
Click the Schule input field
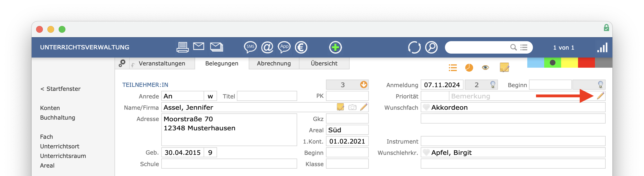[229, 164]
